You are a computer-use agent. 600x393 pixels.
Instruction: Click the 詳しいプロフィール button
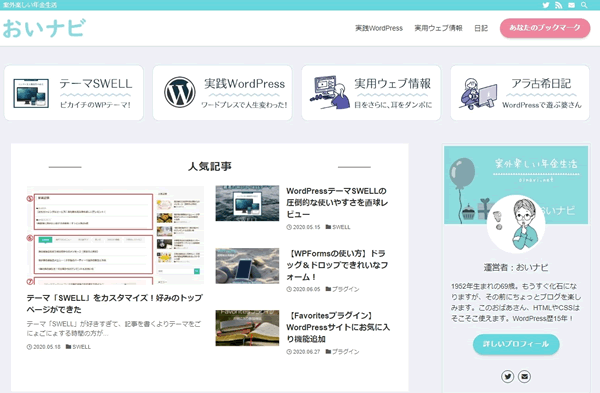pyautogui.click(x=516, y=344)
